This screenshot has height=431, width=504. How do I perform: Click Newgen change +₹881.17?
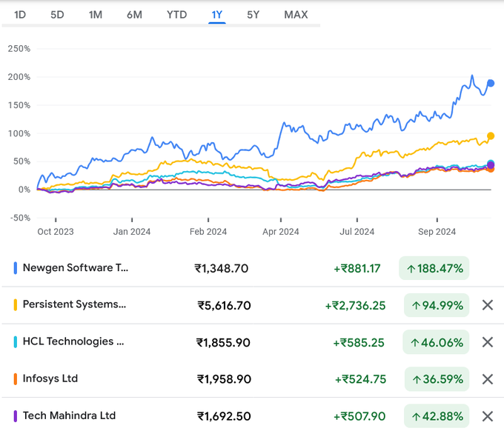click(357, 269)
